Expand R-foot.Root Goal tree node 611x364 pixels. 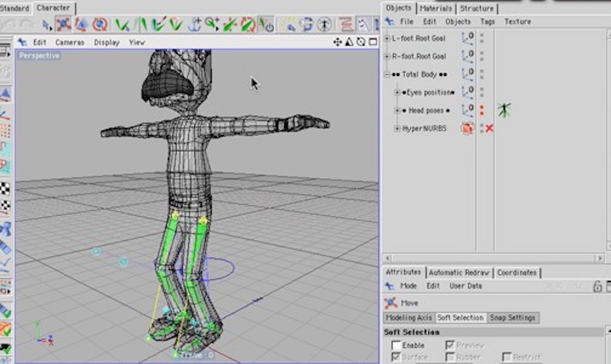click(x=387, y=56)
